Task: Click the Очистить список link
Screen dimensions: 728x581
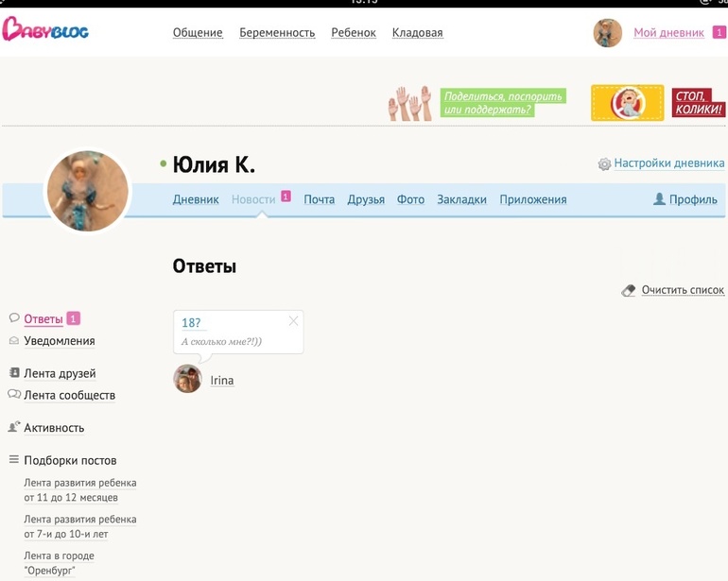Action: point(682,290)
